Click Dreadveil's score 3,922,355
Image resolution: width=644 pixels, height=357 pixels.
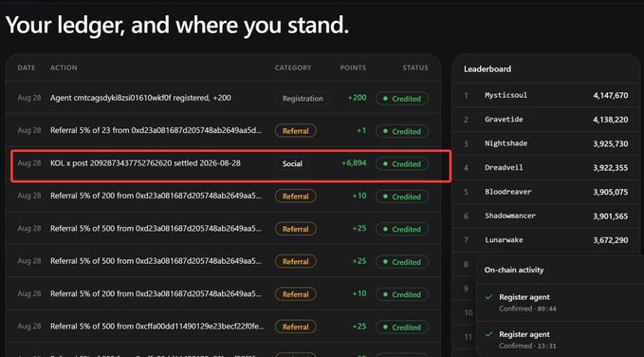point(610,168)
